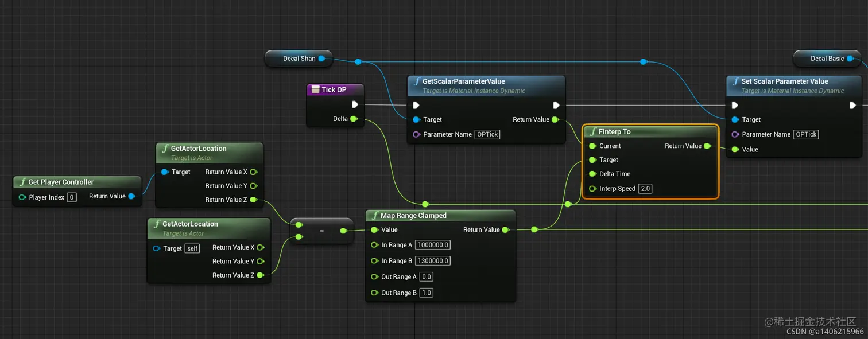Select the Tick OP event node icon
868x339 pixels.
(316, 89)
